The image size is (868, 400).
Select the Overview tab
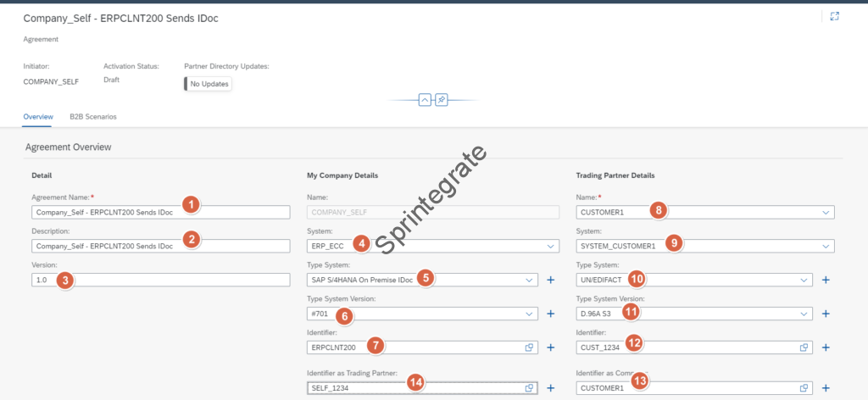point(38,117)
